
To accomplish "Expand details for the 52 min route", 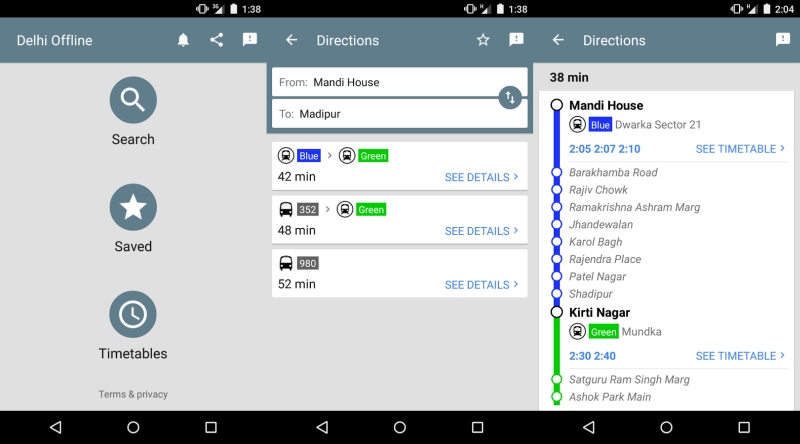I will pyautogui.click(x=481, y=285).
